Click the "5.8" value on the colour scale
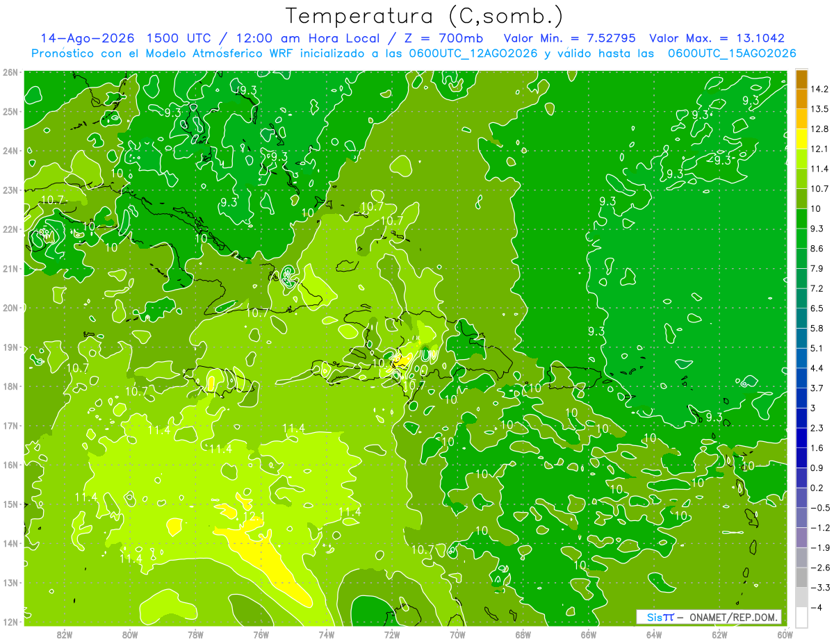This screenshot has width=834, height=644. [817, 328]
